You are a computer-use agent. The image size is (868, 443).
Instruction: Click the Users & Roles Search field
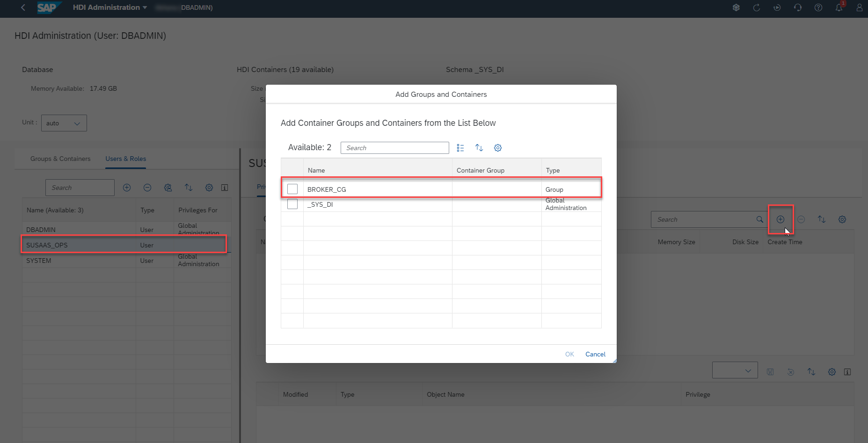click(x=80, y=188)
